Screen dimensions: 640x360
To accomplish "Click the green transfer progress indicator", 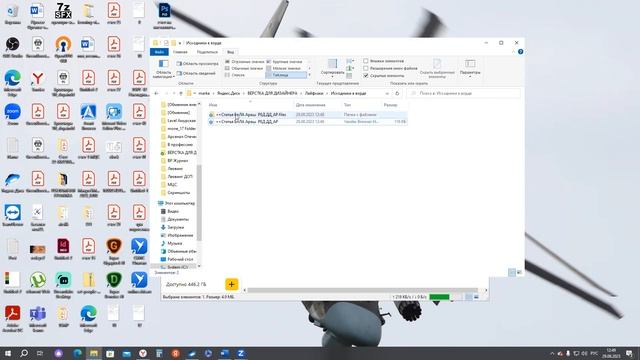I will click(439, 297).
